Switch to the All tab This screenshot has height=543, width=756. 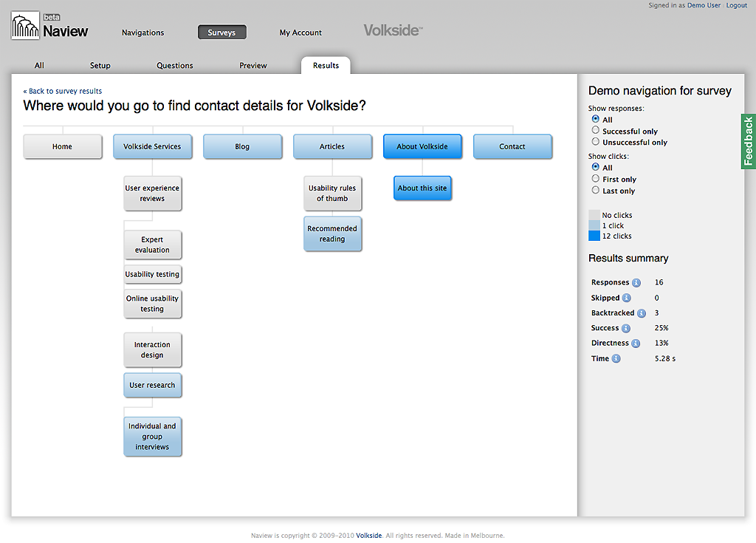pyautogui.click(x=39, y=65)
